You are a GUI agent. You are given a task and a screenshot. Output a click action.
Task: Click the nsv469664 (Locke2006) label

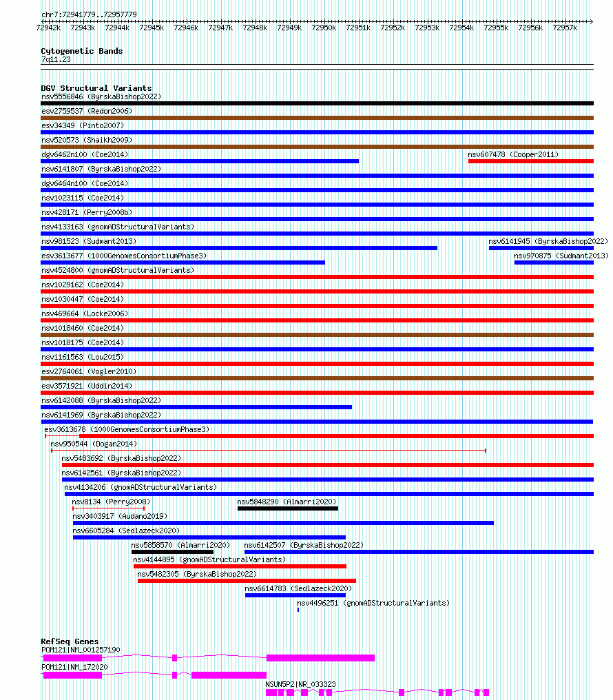click(x=85, y=314)
